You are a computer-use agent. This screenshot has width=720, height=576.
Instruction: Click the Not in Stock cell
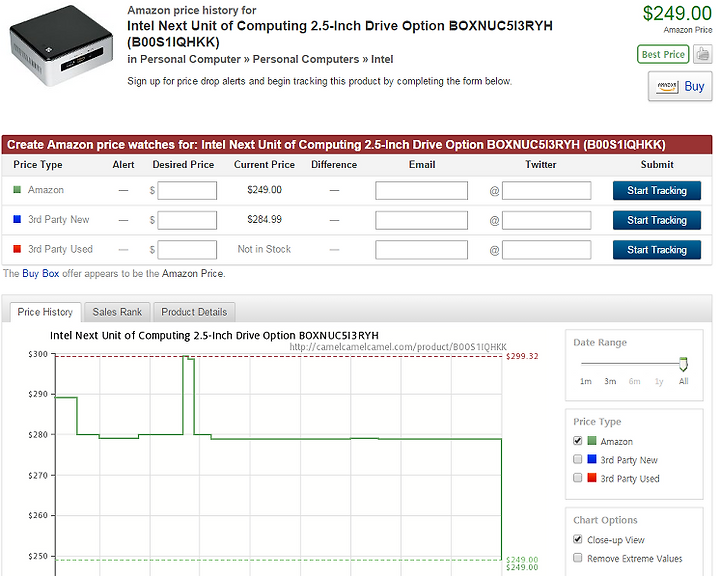coord(264,249)
